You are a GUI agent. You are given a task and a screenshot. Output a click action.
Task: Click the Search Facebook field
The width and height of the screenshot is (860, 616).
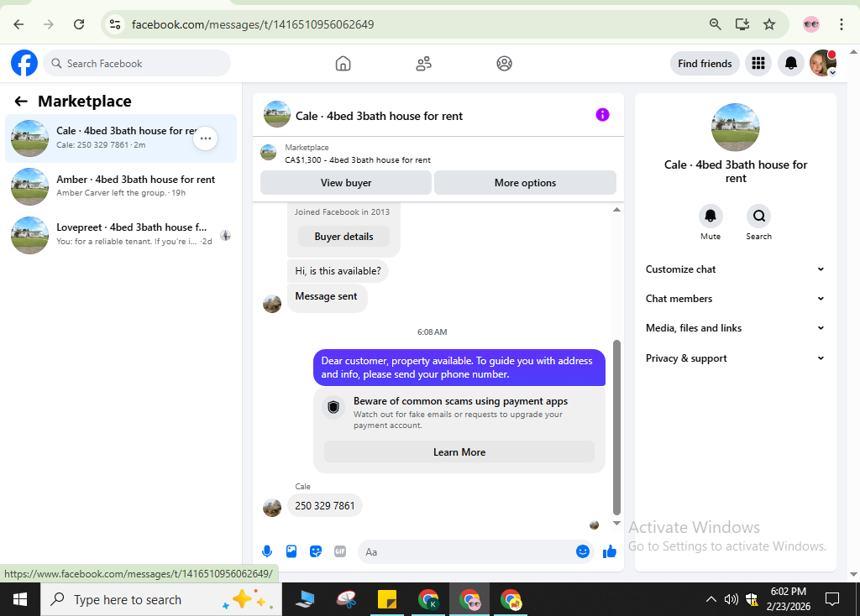coord(137,64)
